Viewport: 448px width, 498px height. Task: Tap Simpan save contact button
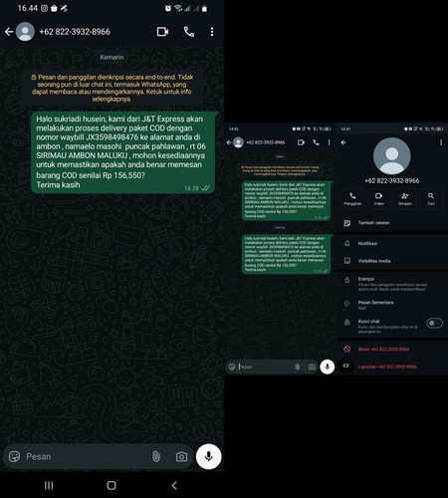(x=405, y=198)
